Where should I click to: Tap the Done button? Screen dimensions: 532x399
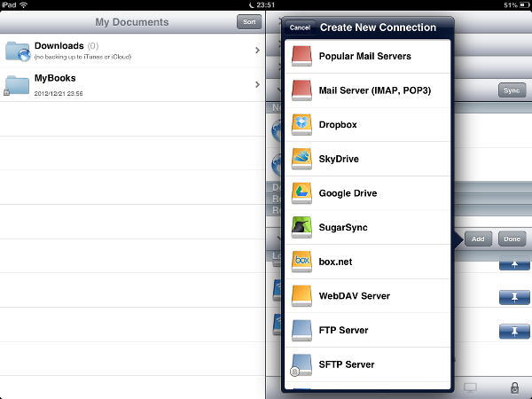point(512,239)
